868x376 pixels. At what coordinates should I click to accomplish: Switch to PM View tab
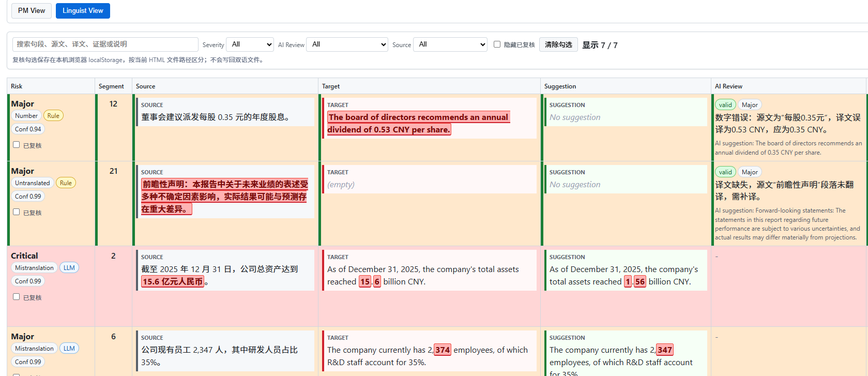[32, 10]
